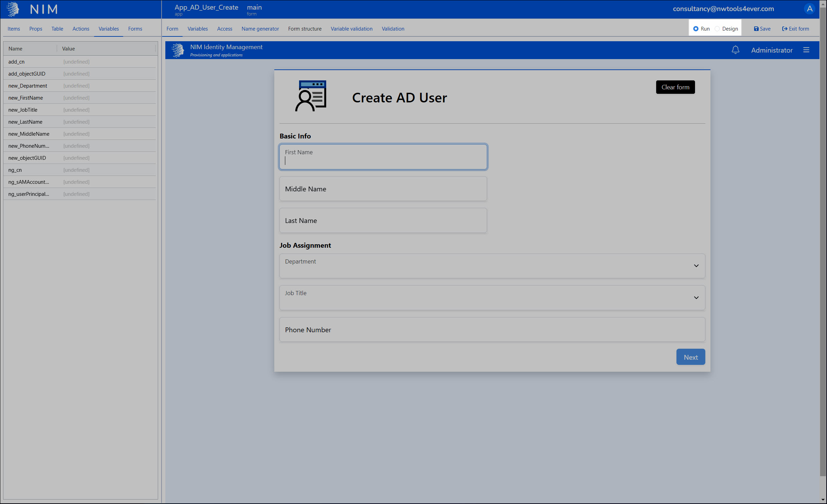
Task: Click the Save disk icon
Action: coord(756,29)
